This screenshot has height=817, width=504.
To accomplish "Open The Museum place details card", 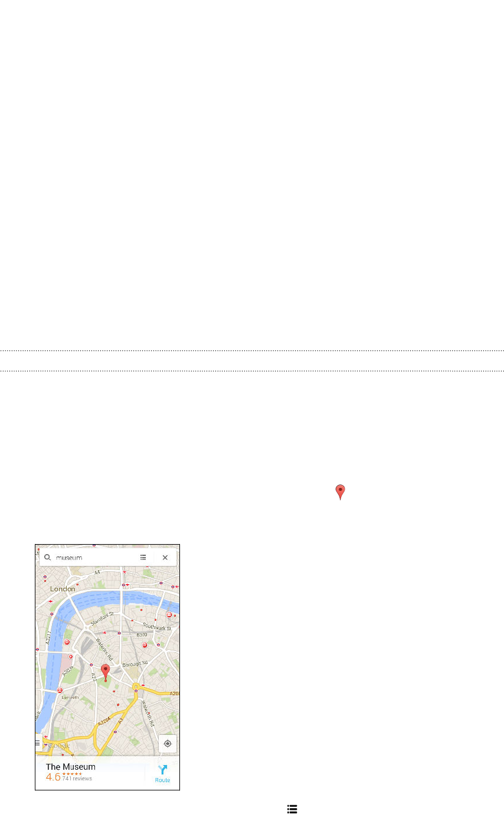I will (x=107, y=773).
